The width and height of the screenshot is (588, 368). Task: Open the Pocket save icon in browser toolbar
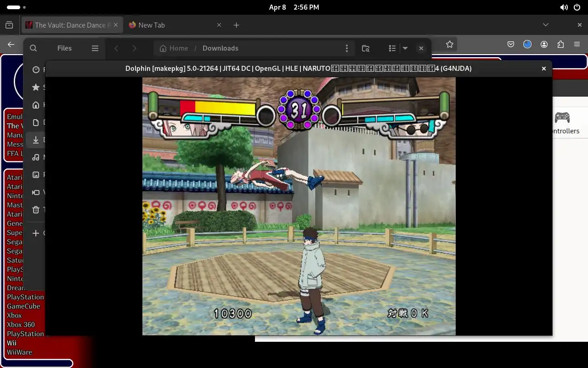[511, 44]
